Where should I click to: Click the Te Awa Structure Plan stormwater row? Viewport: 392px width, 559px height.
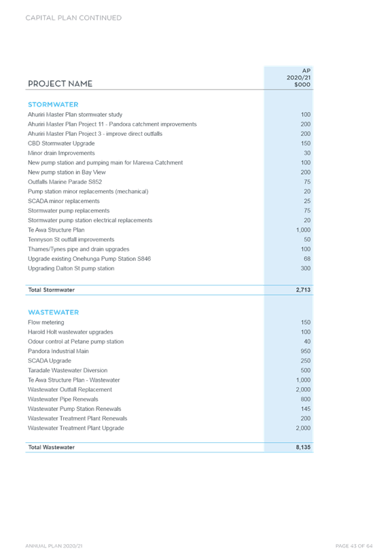click(x=169, y=230)
